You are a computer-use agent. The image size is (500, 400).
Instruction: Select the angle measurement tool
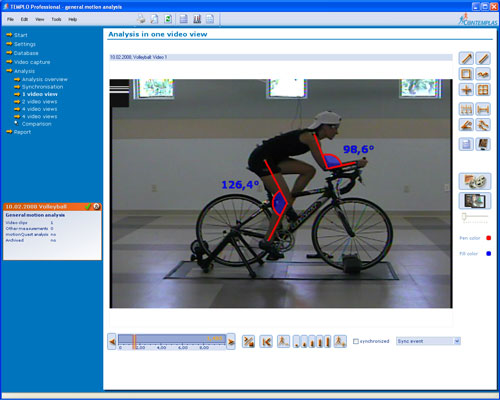point(466,125)
